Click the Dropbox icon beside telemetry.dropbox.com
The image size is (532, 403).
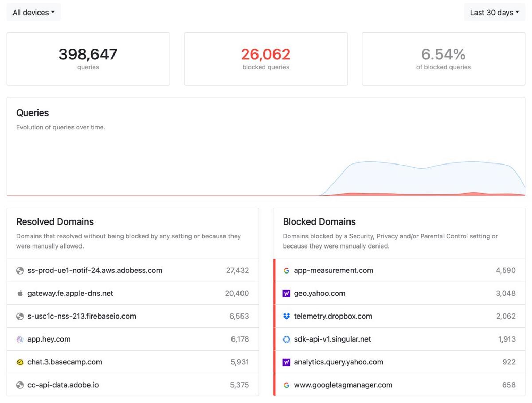(x=286, y=316)
